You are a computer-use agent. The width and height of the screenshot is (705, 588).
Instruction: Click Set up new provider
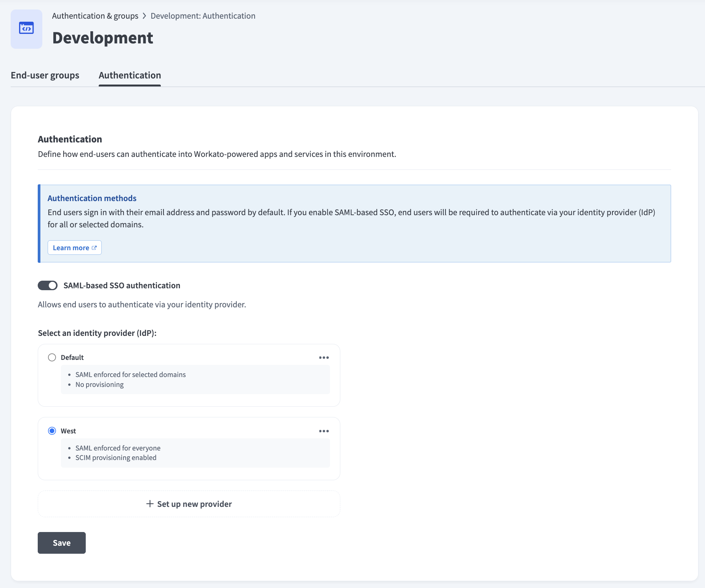pos(194,504)
